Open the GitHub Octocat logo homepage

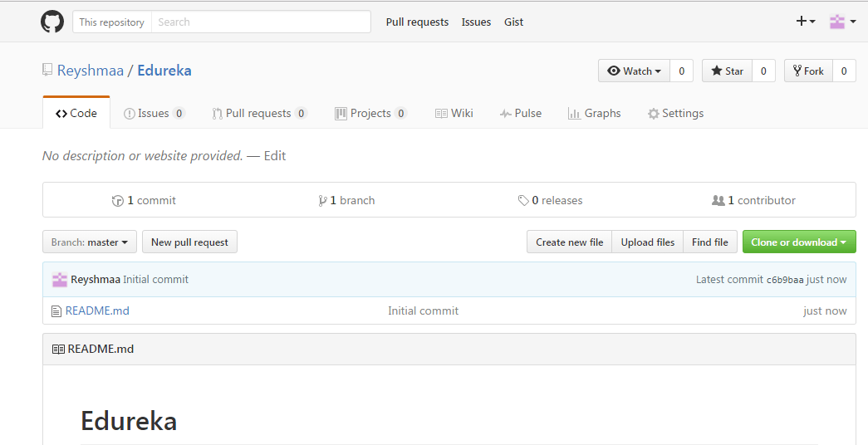pos(52,22)
